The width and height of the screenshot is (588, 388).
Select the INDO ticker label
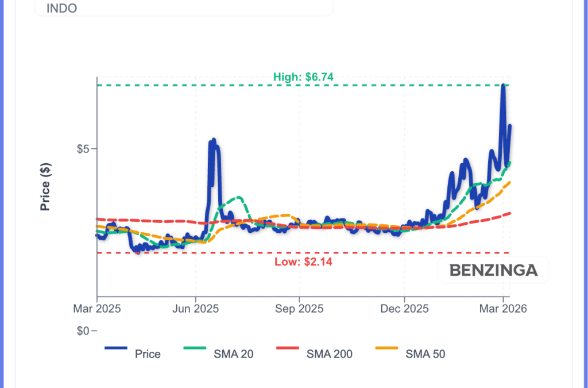[x=61, y=8]
